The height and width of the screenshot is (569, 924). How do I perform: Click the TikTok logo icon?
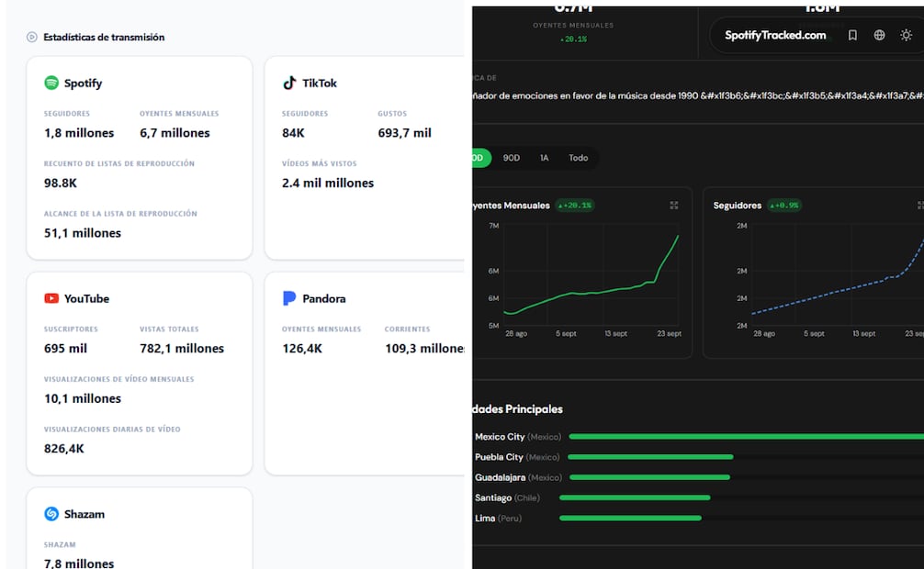[289, 83]
